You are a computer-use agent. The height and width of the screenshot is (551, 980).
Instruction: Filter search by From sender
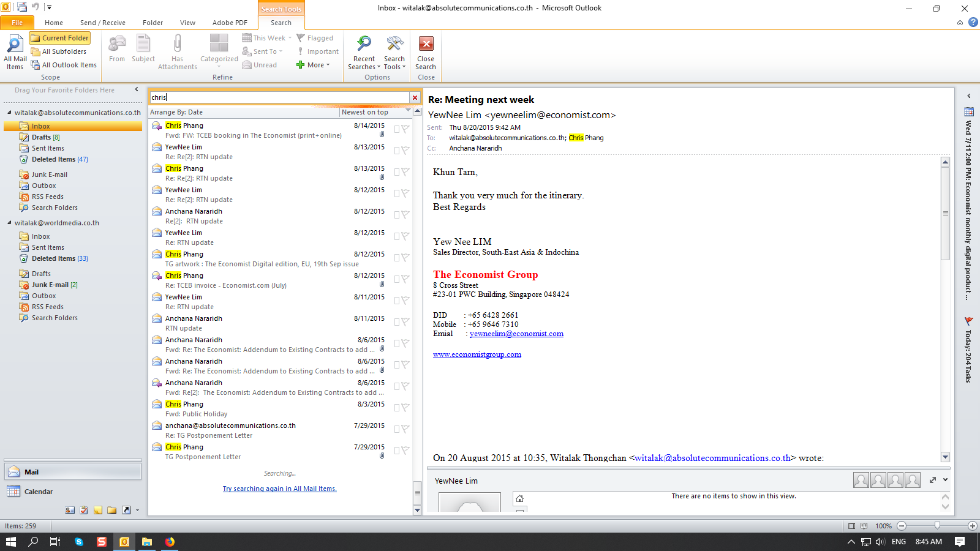tap(117, 49)
